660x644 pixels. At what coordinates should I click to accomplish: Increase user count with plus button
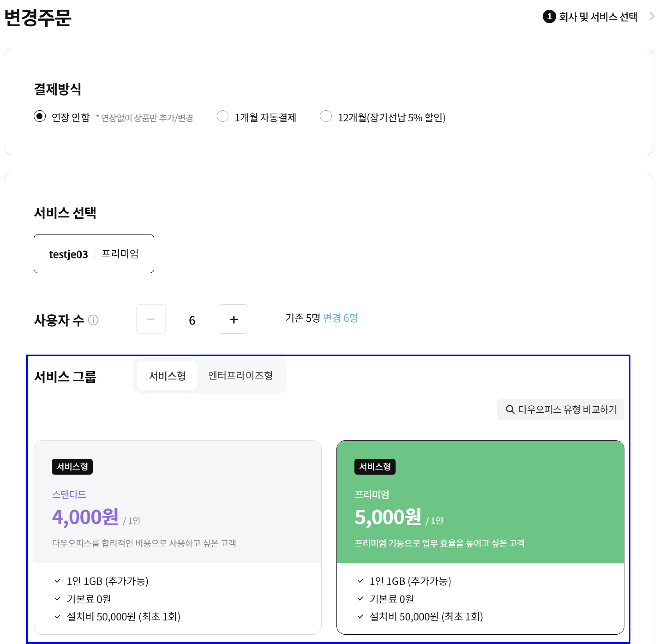[233, 319]
